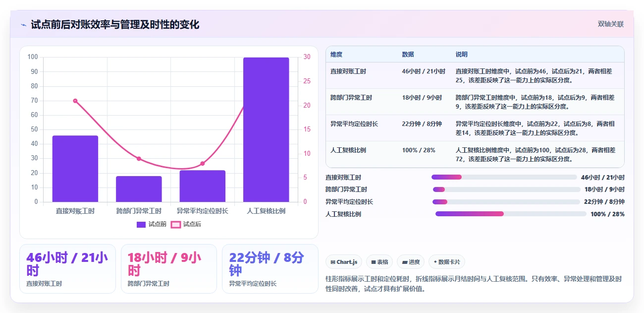The height and width of the screenshot is (313, 644).
Task: Click the 异常平均定位时长 bar in chart
Action: (x=202, y=186)
